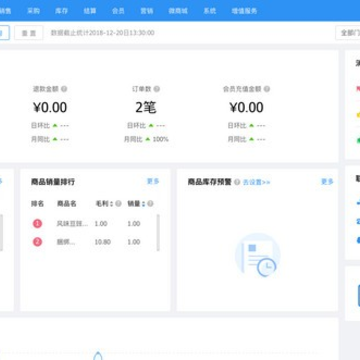Click 日环比 up arrow under 退款金额
The image size is (360, 360).
point(55,125)
